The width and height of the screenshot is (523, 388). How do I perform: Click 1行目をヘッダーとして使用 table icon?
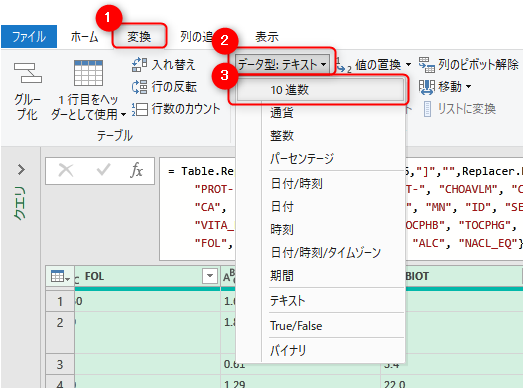click(x=88, y=73)
